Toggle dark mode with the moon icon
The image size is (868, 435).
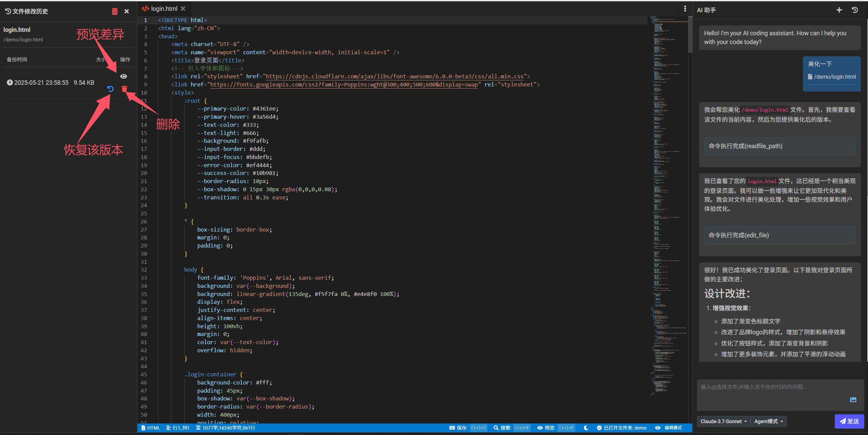click(586, 428)
